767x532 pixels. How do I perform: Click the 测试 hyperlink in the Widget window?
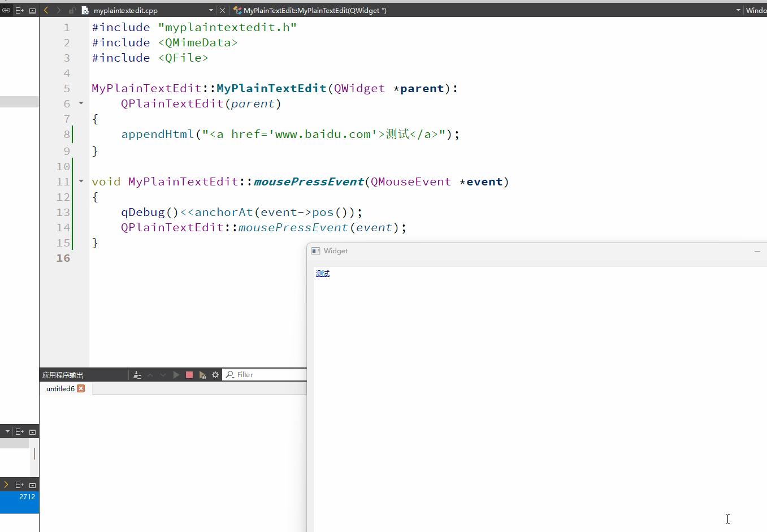[x=322, y=274]
